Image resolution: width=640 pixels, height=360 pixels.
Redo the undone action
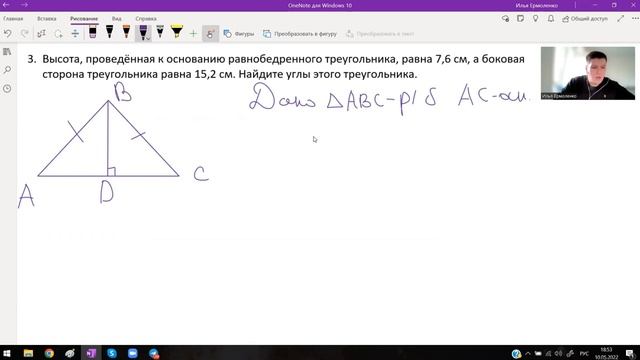coord(24,33)
